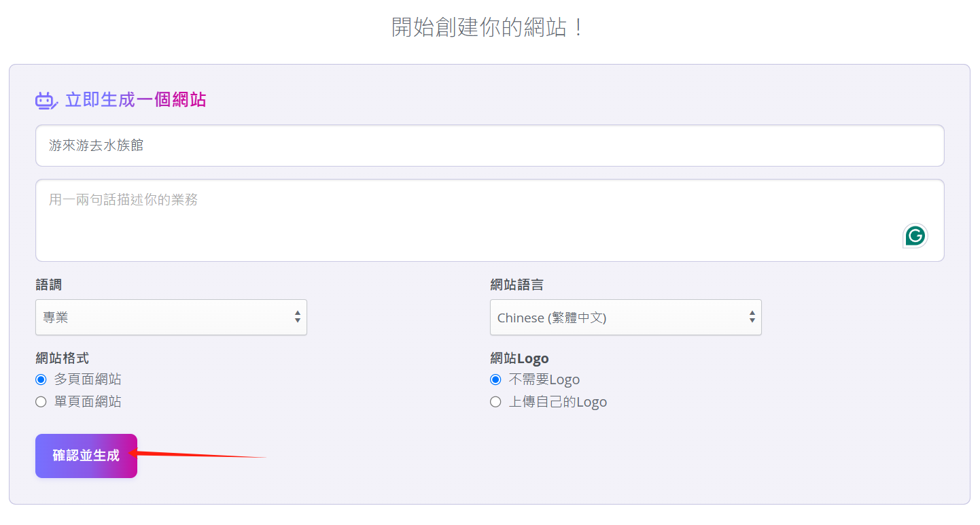Click the 網站語言 field label
The height and width of the screenshot is (525, 980).
(517, 285)
